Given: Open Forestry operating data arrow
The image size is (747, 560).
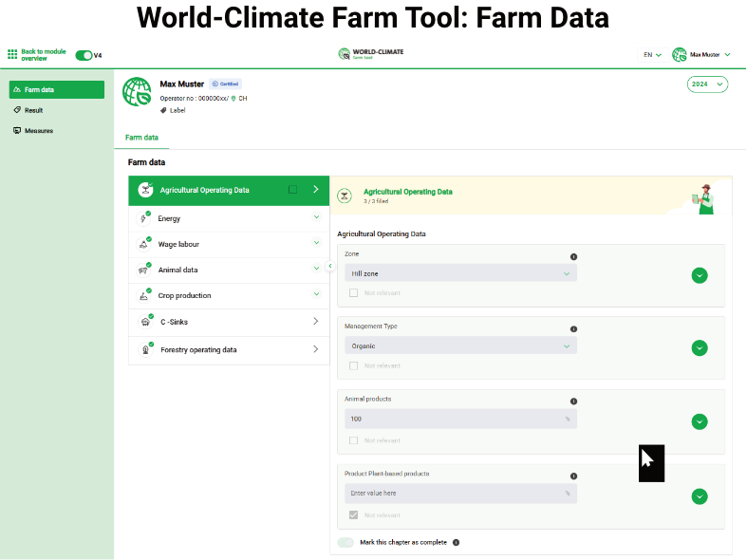Looking at the screenshot, I should click(316, 349).
